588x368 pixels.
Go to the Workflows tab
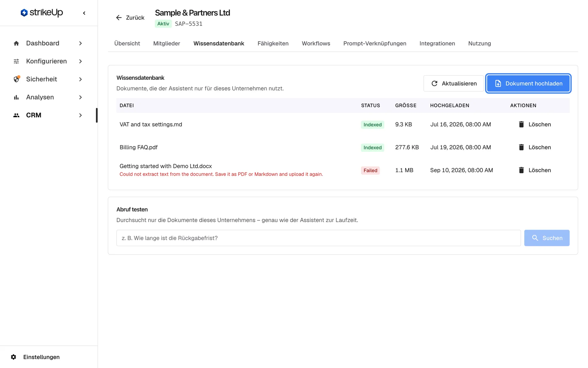(316, 44)
